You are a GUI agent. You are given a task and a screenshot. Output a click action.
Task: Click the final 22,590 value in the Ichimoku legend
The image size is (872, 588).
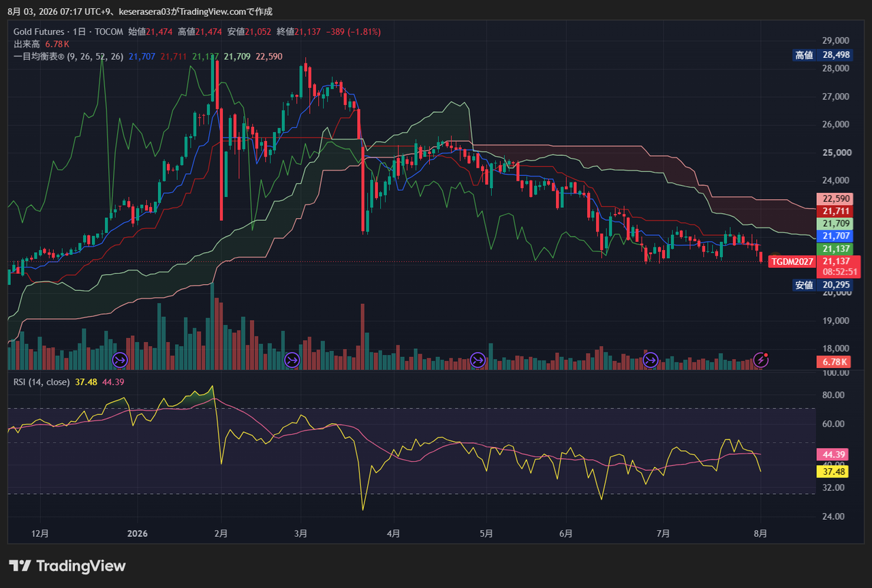point(269,57)
